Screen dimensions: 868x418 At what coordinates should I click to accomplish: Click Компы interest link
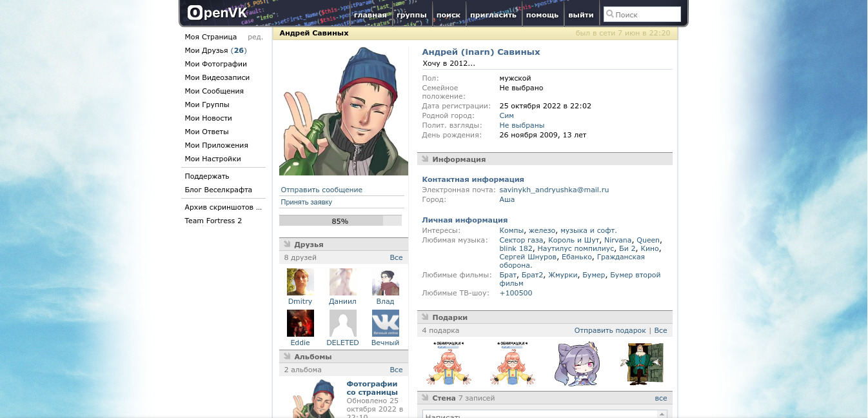coord(512,230)
